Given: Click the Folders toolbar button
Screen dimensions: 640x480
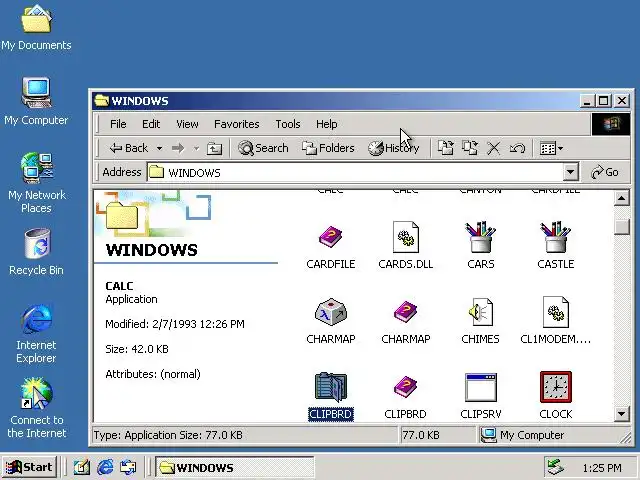Looking at the screenshot, I should click(328, 148).
